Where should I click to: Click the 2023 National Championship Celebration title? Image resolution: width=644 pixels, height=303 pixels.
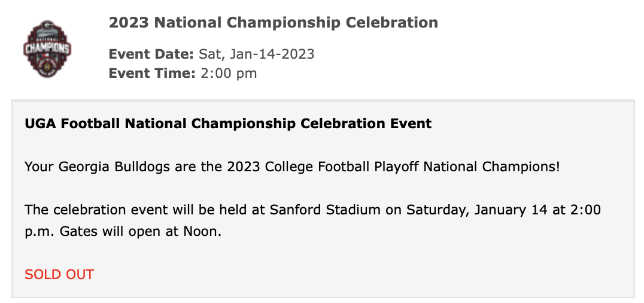point(273,23)
